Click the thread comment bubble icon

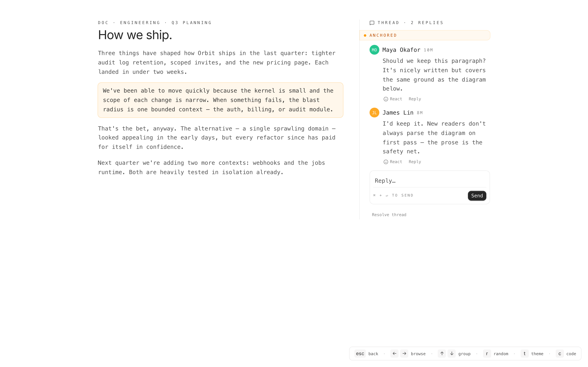pos(372,23)
